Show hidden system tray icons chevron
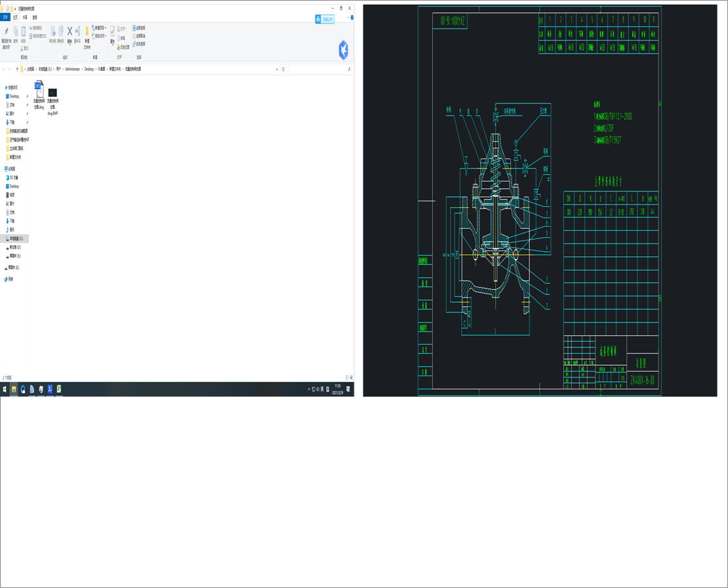The width and height of the screenshot is (728, 588). (309, 389)
